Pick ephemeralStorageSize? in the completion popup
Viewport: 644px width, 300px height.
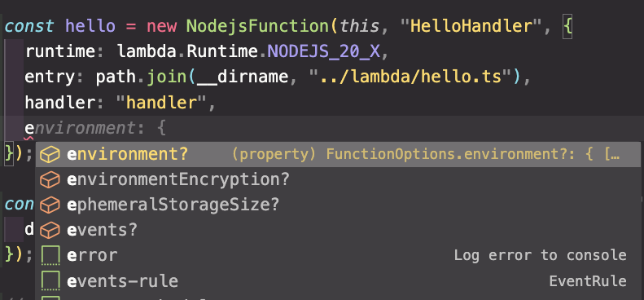(x=338, y=205)
